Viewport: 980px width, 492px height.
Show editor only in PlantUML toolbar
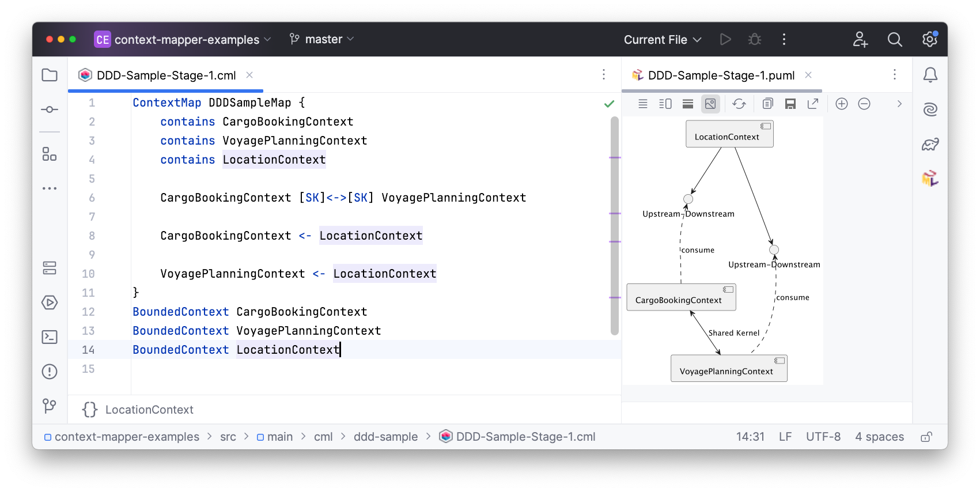(x=643, y=104)
